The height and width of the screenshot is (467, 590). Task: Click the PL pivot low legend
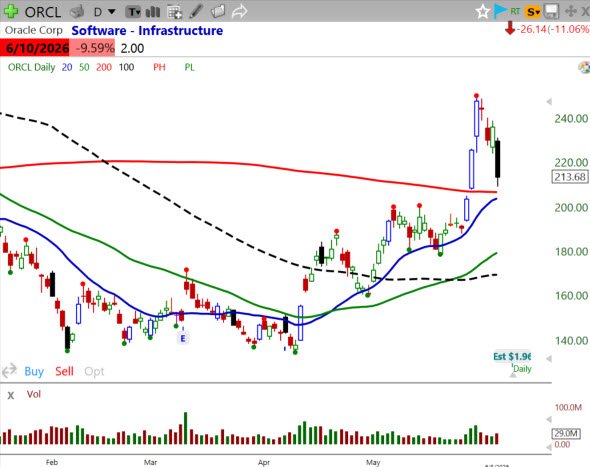[190, 67]
